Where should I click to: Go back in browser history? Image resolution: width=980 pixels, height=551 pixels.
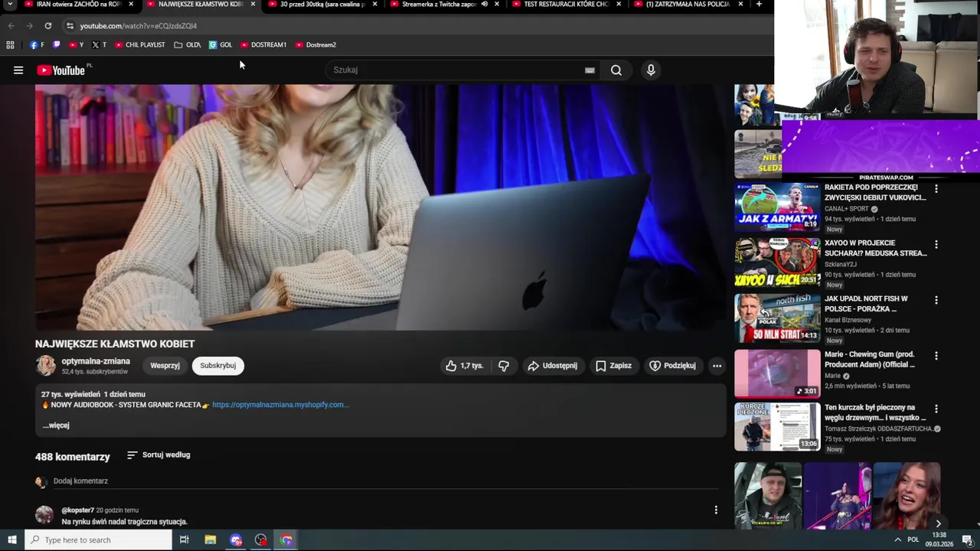pyautogui.click(x=11, y=26)
